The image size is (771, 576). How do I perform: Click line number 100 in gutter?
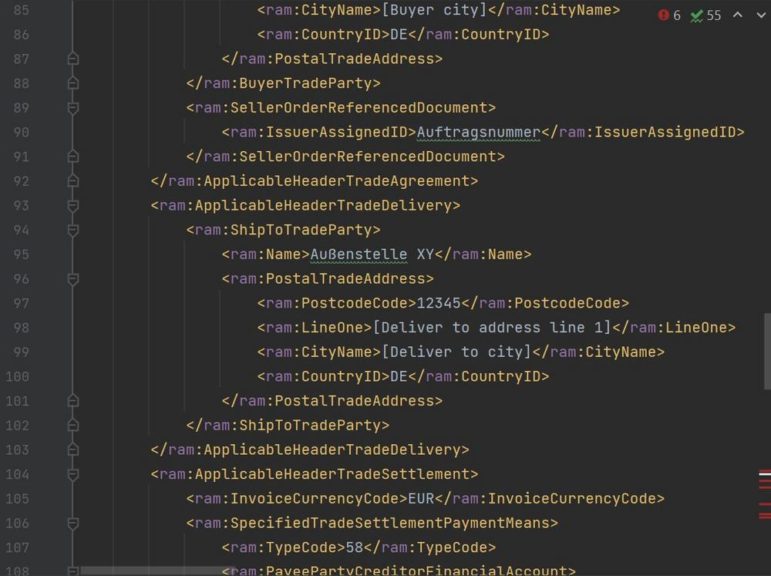pos(17,377)
